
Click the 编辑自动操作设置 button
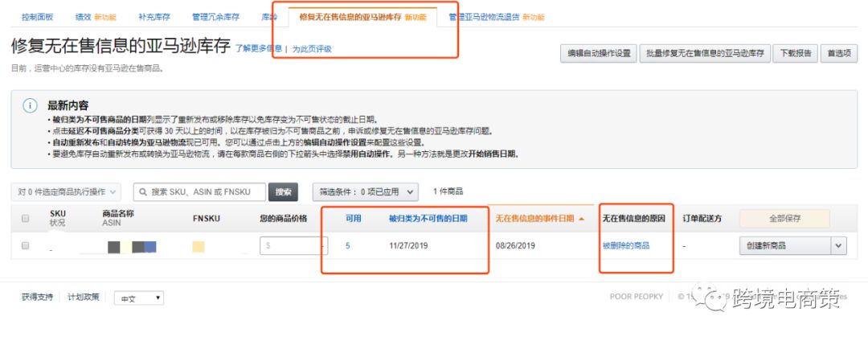pyautogui.click(x=598, y=54)
